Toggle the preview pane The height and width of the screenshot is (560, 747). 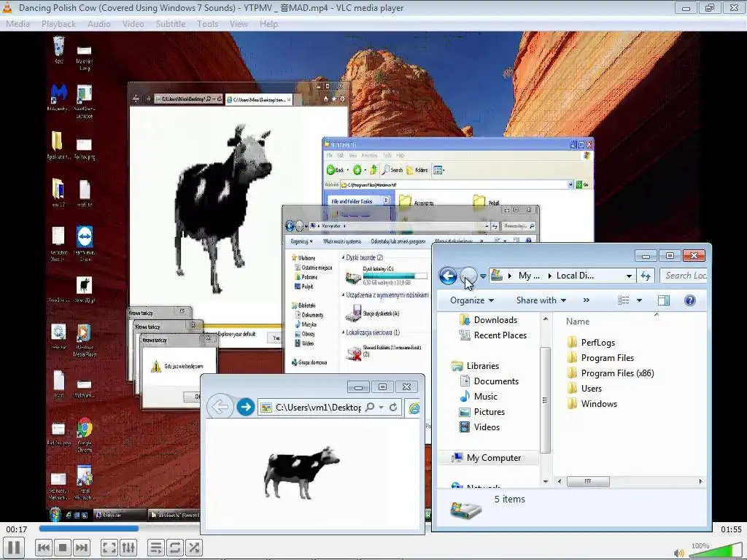(664, 300)
